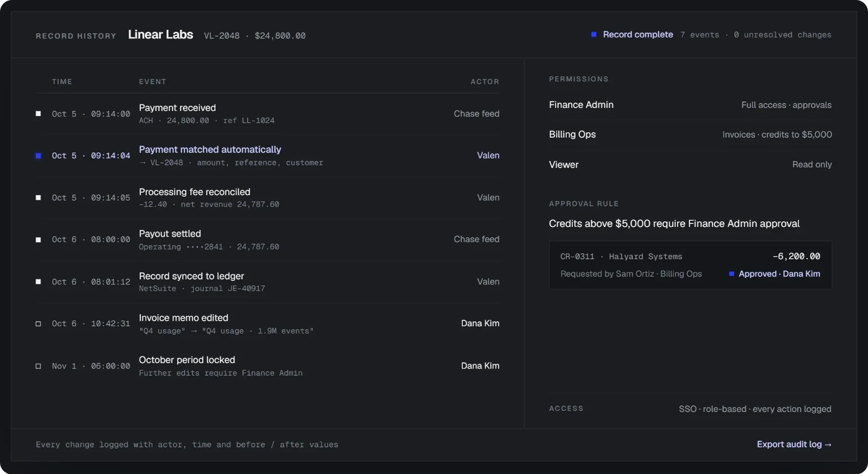Click the 0 unresolved changes text
The image size is (868, 474).
click(782, 35)
